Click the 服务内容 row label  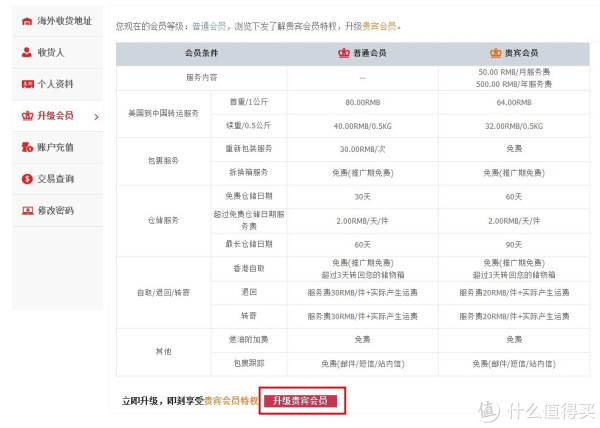(x=201, y=78)
